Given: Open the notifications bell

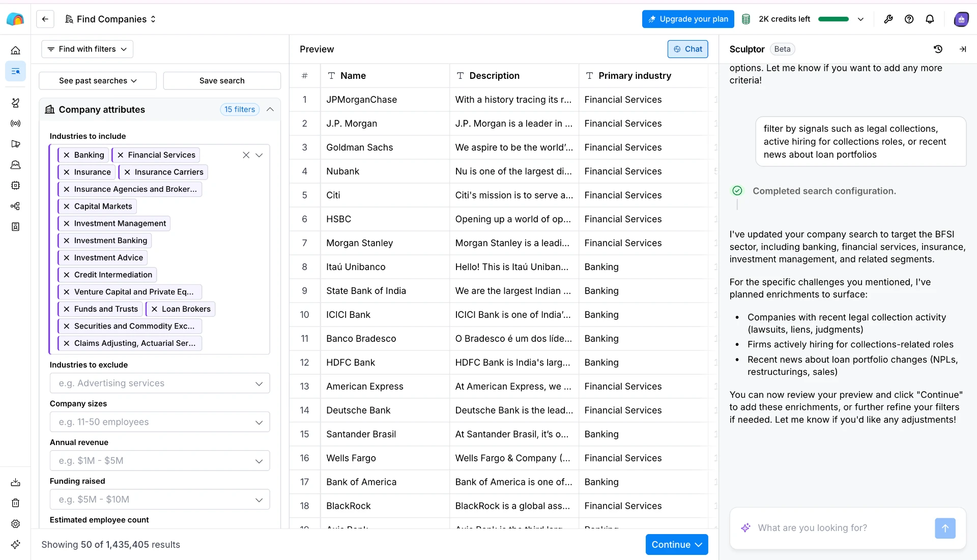Looking at the screenshot, I should click(x=930, y=19).
